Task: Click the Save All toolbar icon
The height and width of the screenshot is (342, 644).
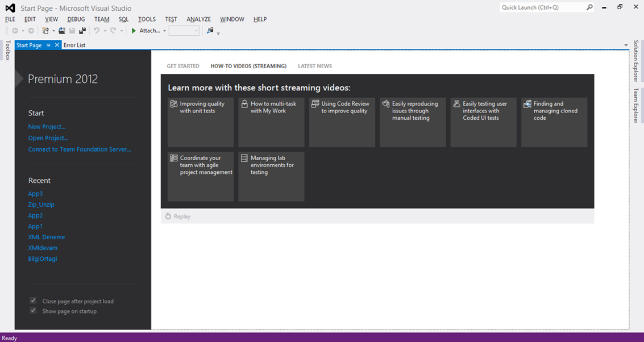Action: coord(82,31)
